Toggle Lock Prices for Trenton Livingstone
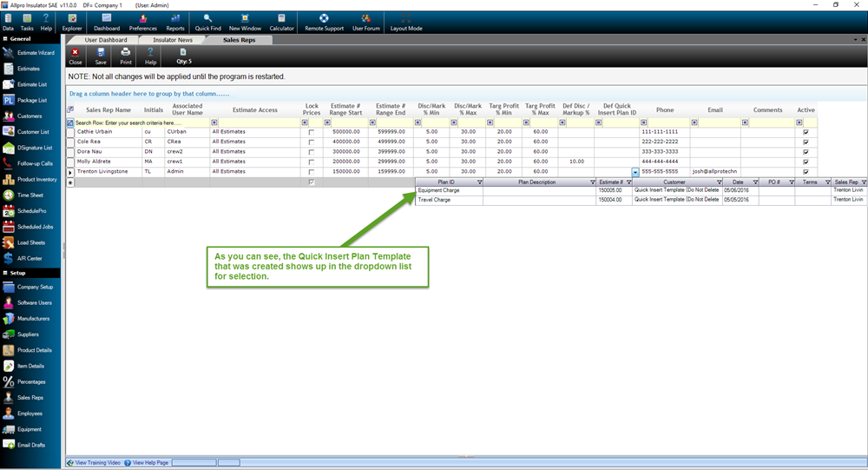 click(311, 172)
